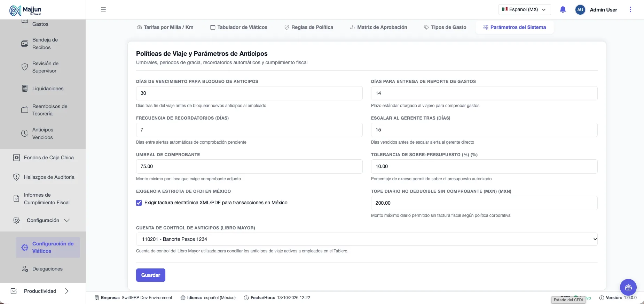Open the Matriz de Aprobación tab

coord(378,27)
